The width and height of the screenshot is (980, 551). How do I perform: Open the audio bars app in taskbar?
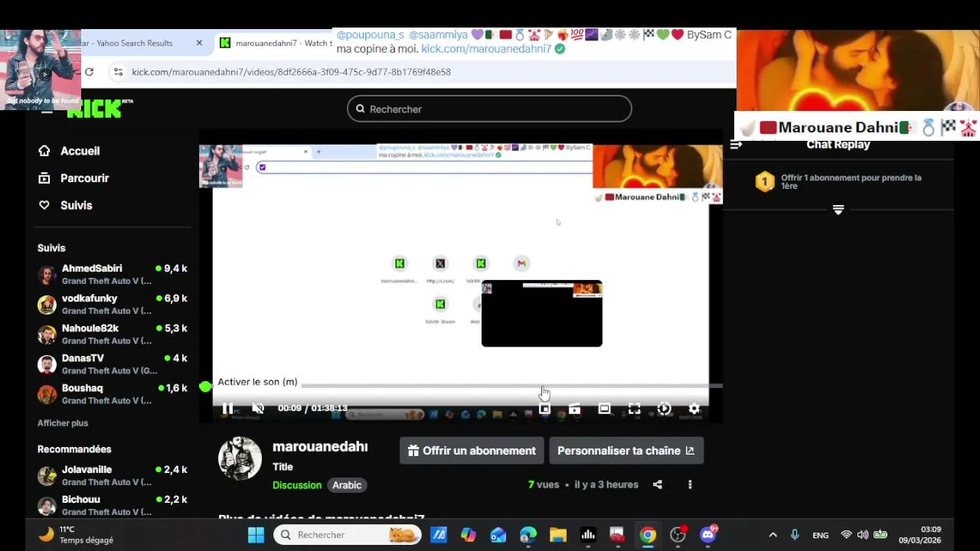click(588, 535)
